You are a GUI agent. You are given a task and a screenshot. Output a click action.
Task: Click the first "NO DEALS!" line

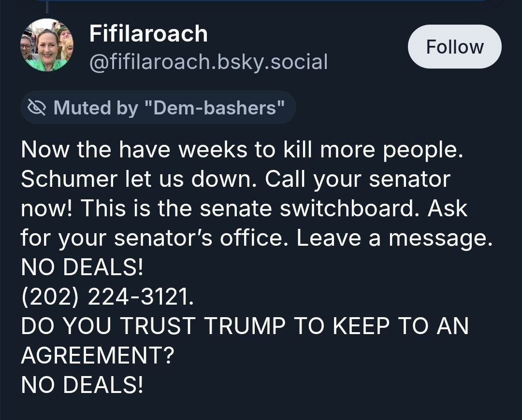click(x=82, y=268)
